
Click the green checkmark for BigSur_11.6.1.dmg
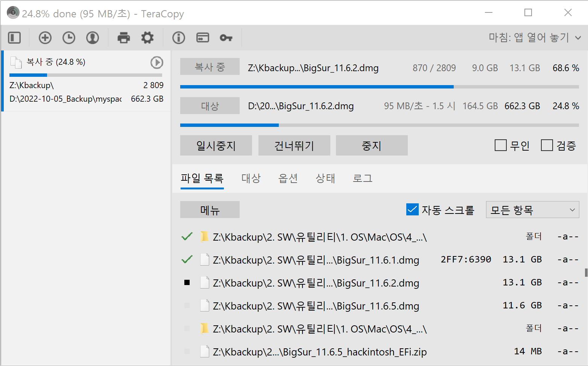(x=187, y=259)
